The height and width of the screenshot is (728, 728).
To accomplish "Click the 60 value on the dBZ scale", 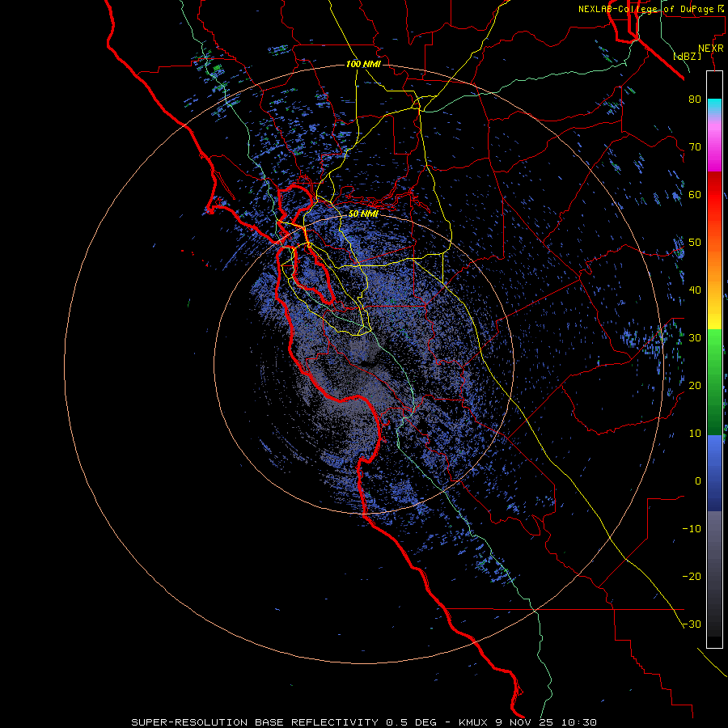I will click(695, 195).
